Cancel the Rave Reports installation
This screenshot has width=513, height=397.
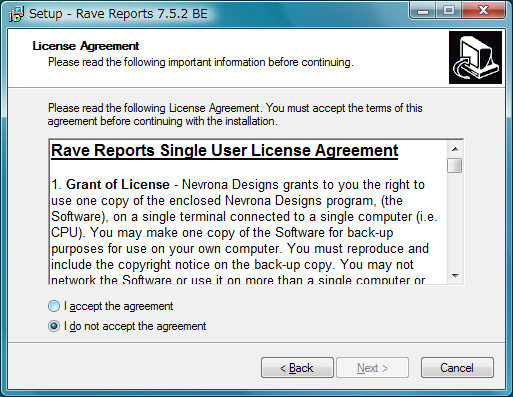point(457,368)
